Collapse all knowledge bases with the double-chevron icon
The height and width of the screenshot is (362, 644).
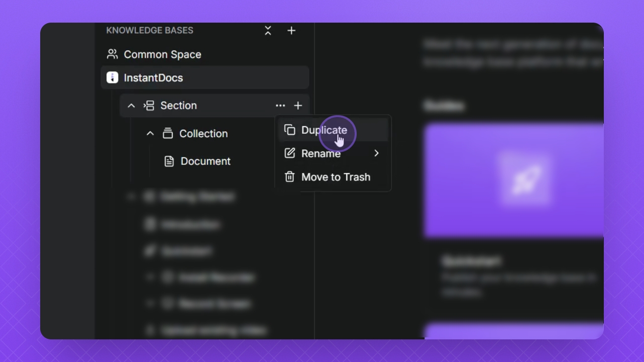pos(268,31)
